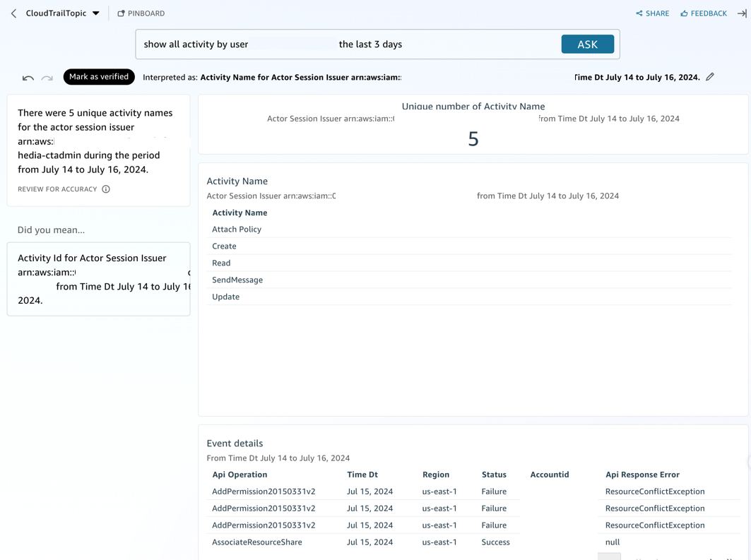
Task: Select the 'the last 3 days' phrase token
Action: [369, 44]
